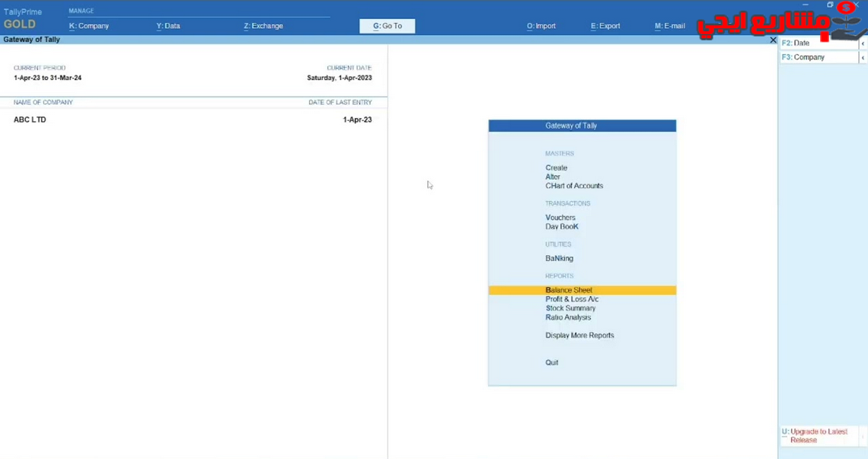The width and height of the screenshot is (868, 459).
Task: Open Chart of Accounts
Action: point(574,186)
